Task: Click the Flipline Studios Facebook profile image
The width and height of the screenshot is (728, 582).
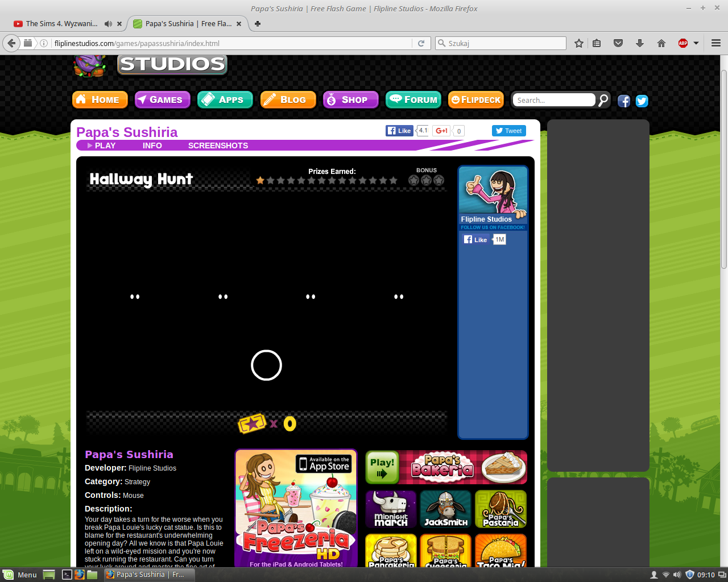Action: tap(493, 191)
